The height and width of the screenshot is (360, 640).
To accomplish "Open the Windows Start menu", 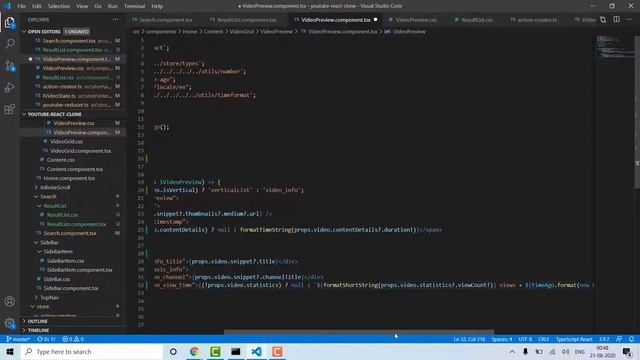I will pos(10,351).
